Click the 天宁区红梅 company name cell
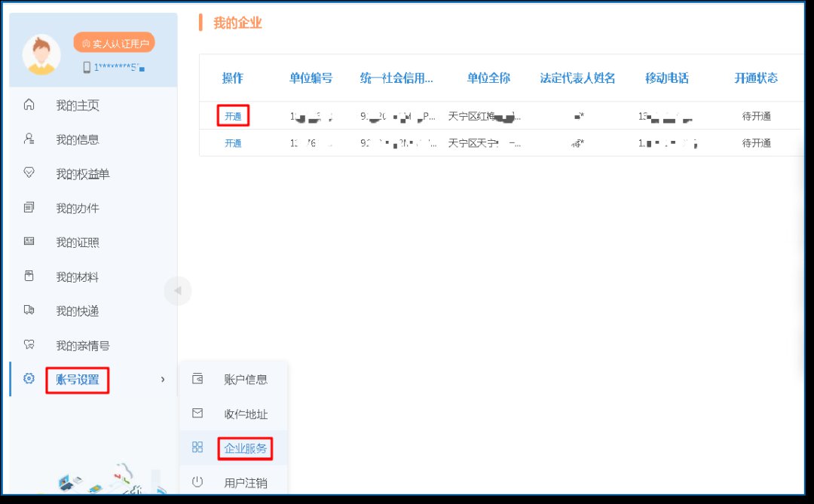814x504 pixels. tap(485, 116)
